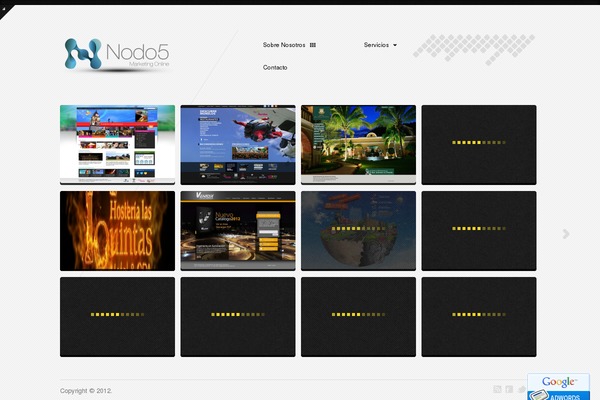Image resolution: width=600 pixels, height=400 pixels.
Task: Click the grid icon next to Sobre Nosotros
Action: tap(313, 45)
